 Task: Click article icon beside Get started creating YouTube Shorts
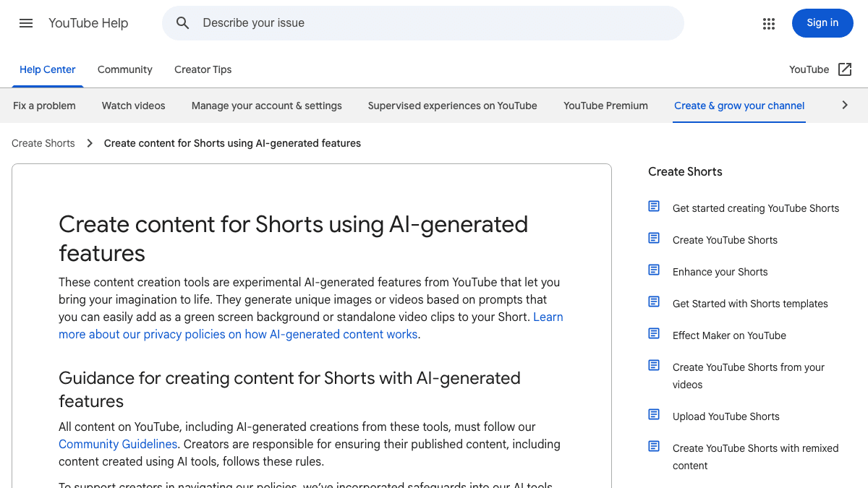point(654,207)
